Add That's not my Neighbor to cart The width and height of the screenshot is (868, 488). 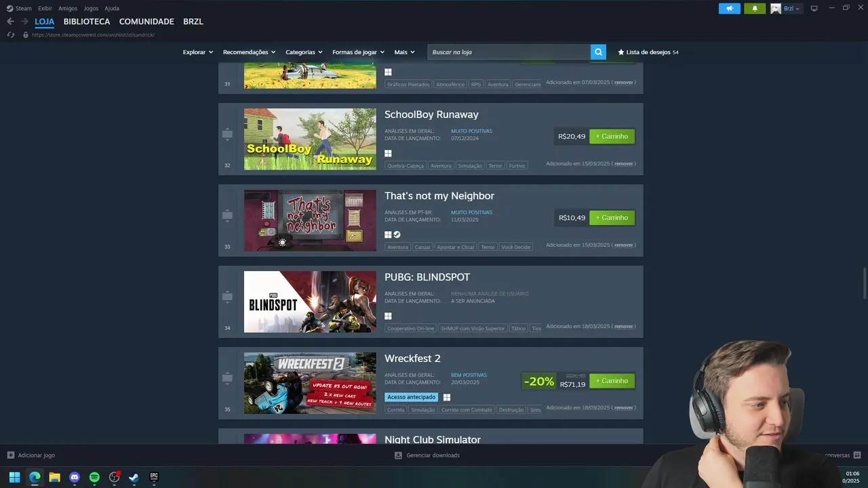(x=612, y=218)
